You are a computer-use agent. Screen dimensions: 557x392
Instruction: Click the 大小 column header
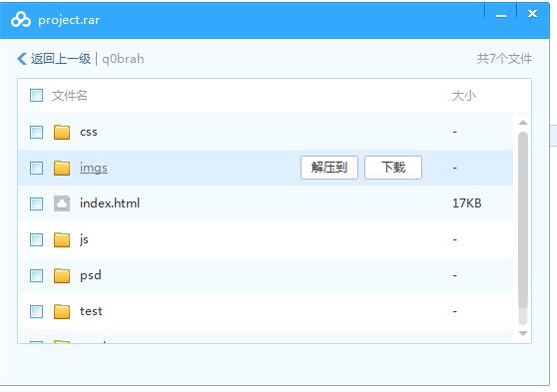(463, 95)
